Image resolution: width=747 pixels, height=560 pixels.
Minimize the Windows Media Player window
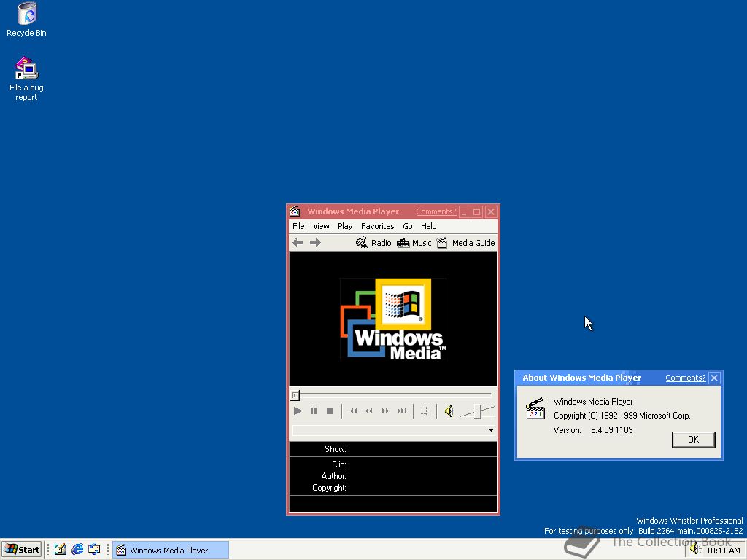[465, 211]
